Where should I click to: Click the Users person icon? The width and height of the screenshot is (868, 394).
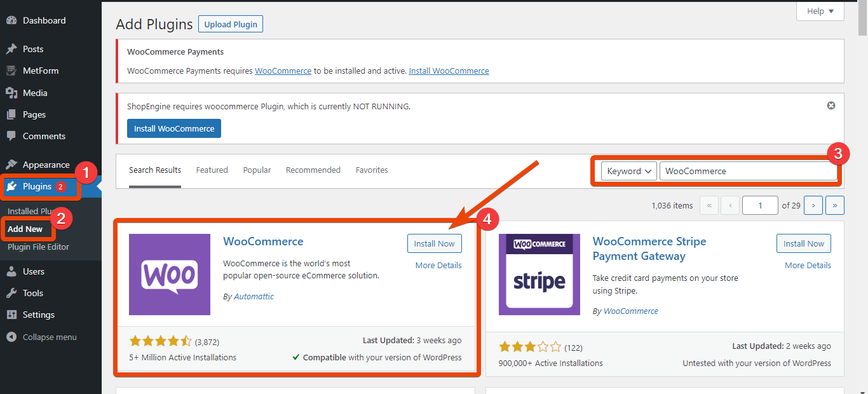[x=11, y=271]
